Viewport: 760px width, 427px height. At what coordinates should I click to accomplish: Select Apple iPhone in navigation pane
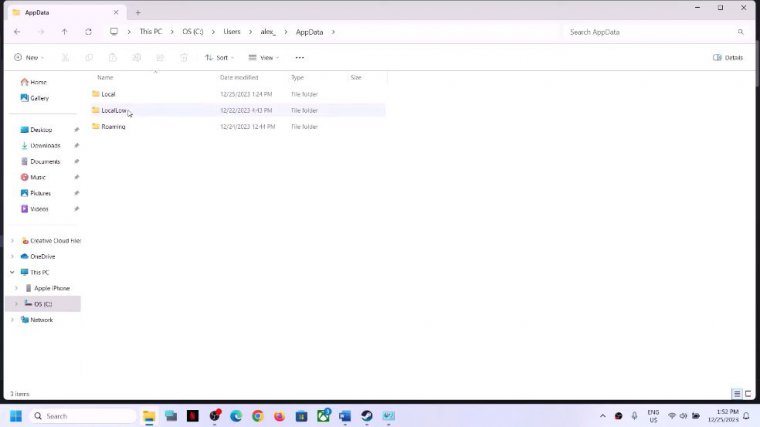(x=52, y=288)
